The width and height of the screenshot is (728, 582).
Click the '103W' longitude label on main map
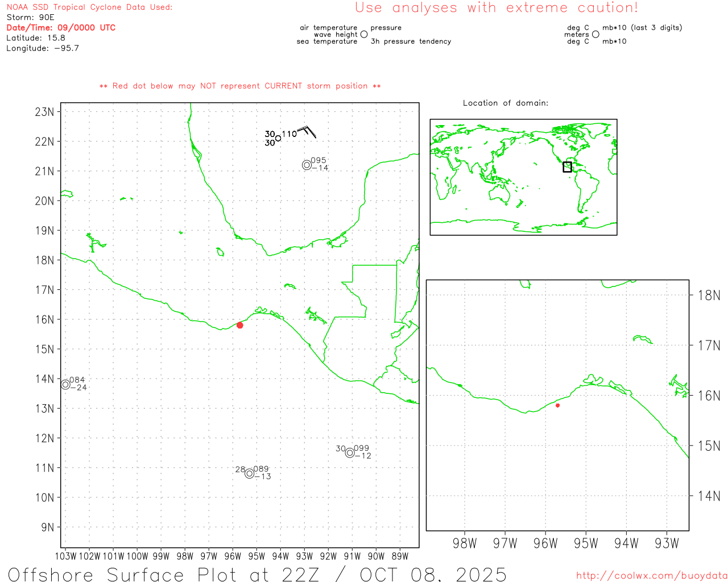(x=65, y=556)
